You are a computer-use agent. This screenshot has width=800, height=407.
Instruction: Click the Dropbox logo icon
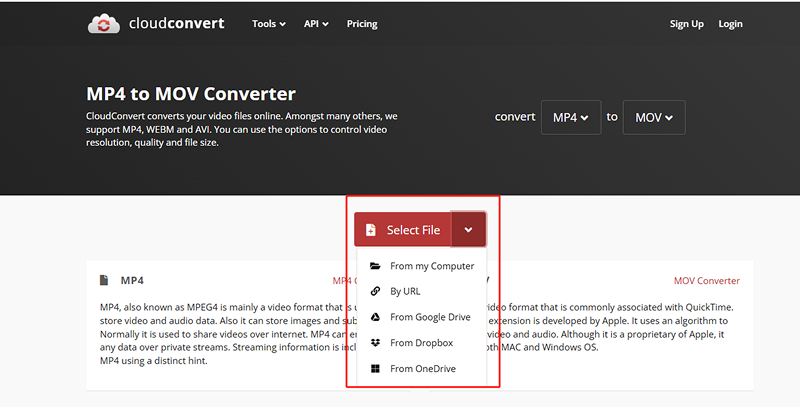pos(375,343)
